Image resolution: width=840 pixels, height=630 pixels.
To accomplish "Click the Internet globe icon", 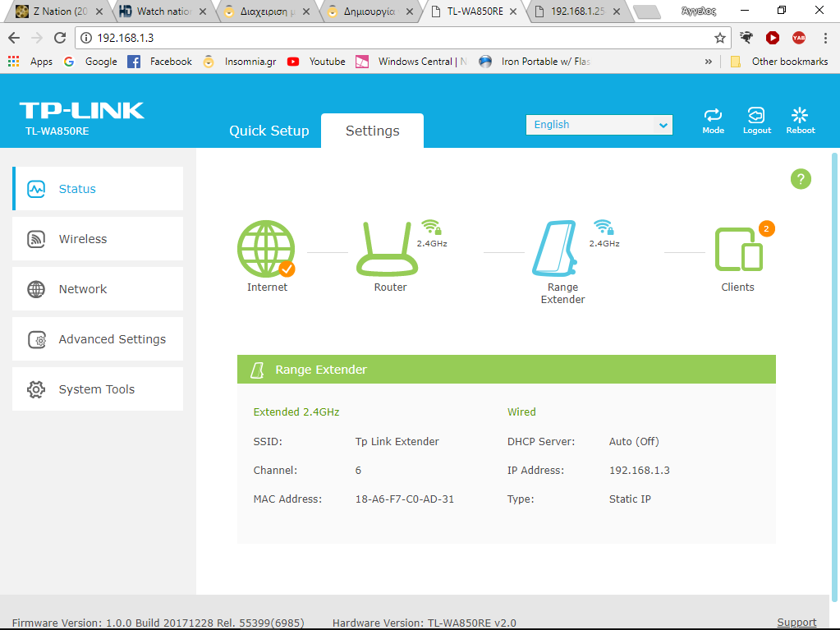I will 266,249.
